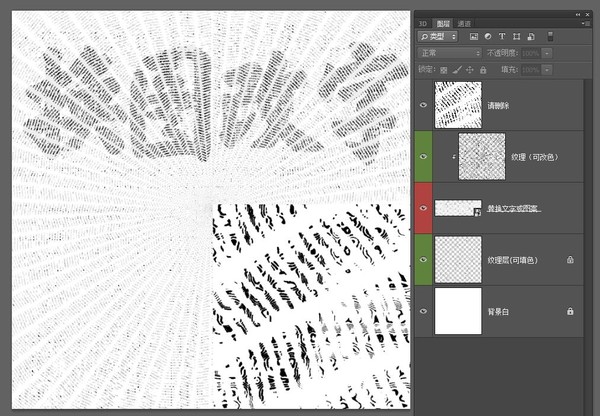Click the layer name 请删除

[498, 106]
